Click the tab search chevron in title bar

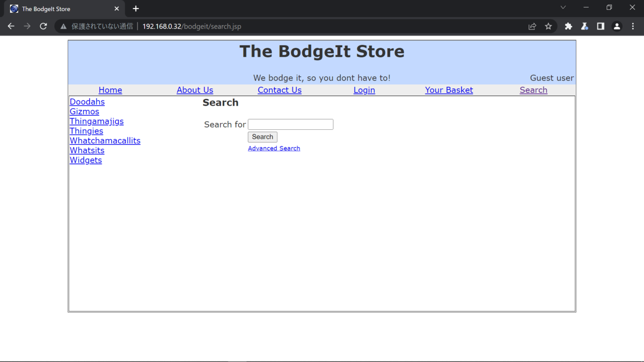coord(563,8)
